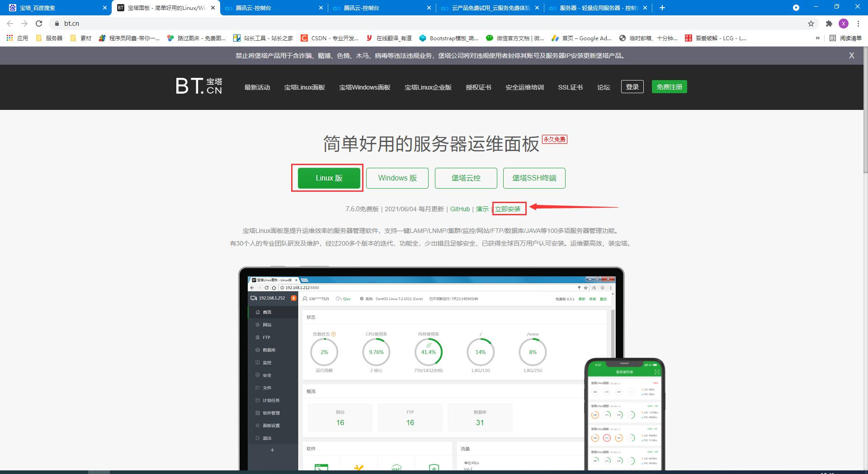The height and width of the screenshot is (474, 868).
Task: Open the Bootstrap模板 bookmark
Action: point(449,38)
